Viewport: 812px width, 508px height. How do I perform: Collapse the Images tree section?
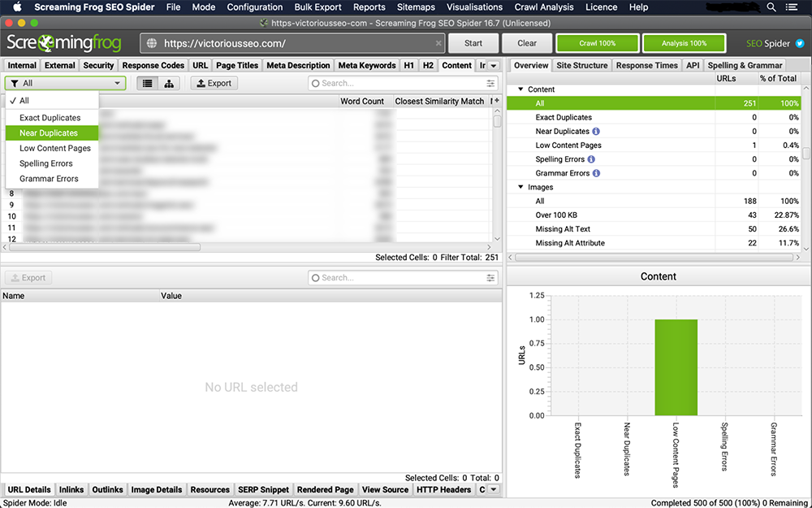pos(520,187)
